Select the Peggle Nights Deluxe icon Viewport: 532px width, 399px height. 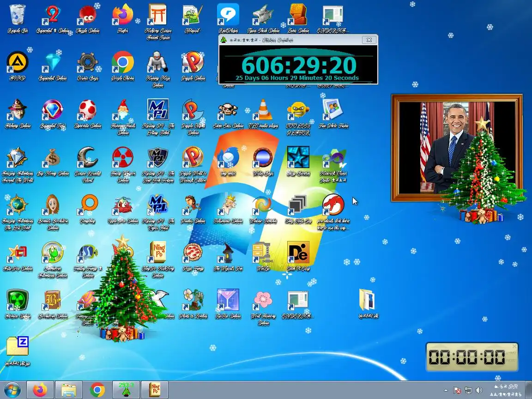[x=193, y=110]
